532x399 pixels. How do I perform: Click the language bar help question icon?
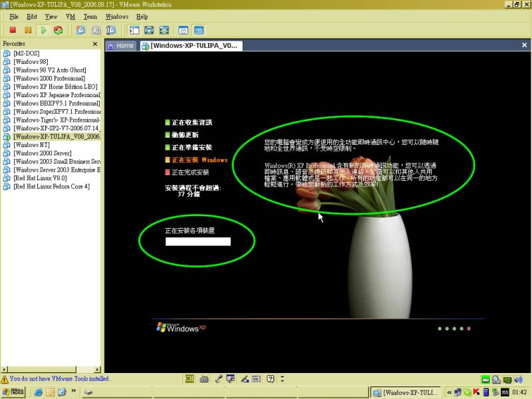point(270,379)
